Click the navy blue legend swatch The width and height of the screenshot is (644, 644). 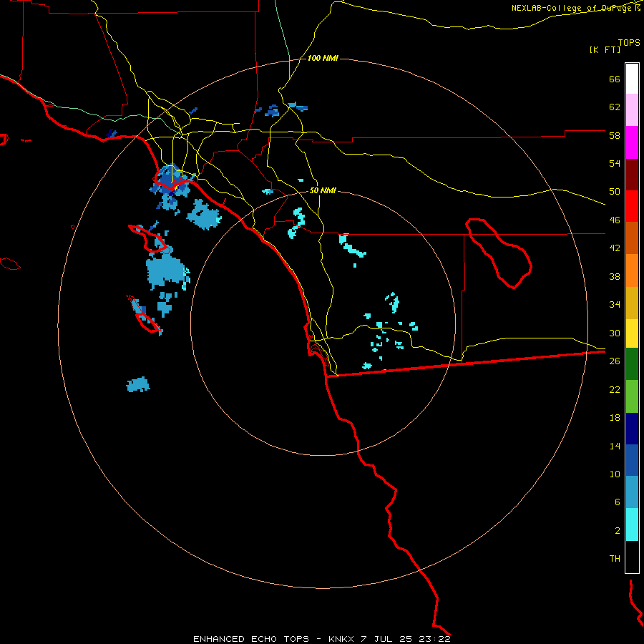pyautogui.click(x=632, y=429)
